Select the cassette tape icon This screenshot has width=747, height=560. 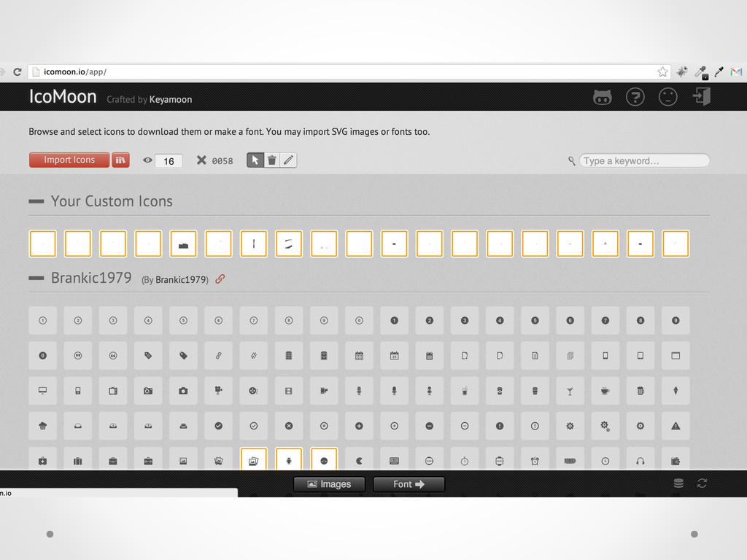(395, 460)
